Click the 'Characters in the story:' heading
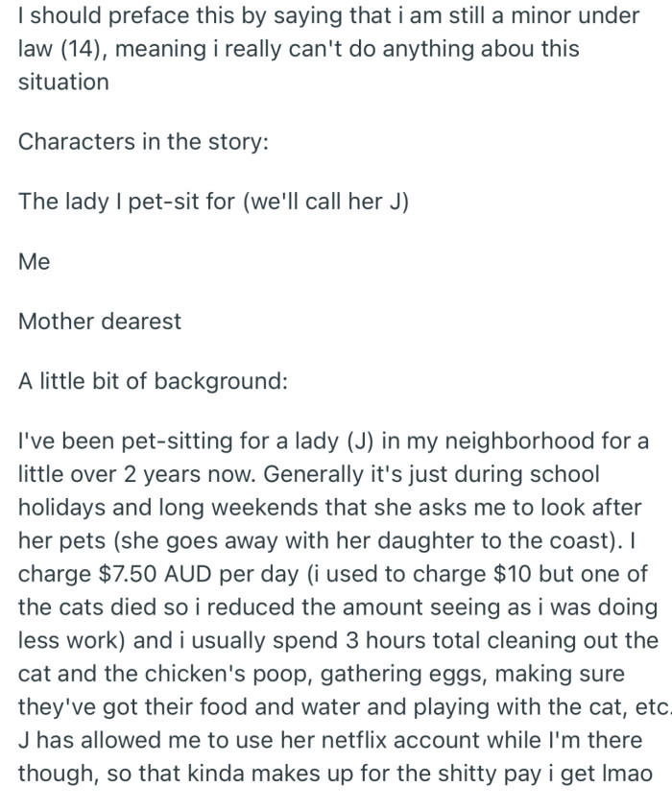The image size is (672, 811). (x=144, y=142)
